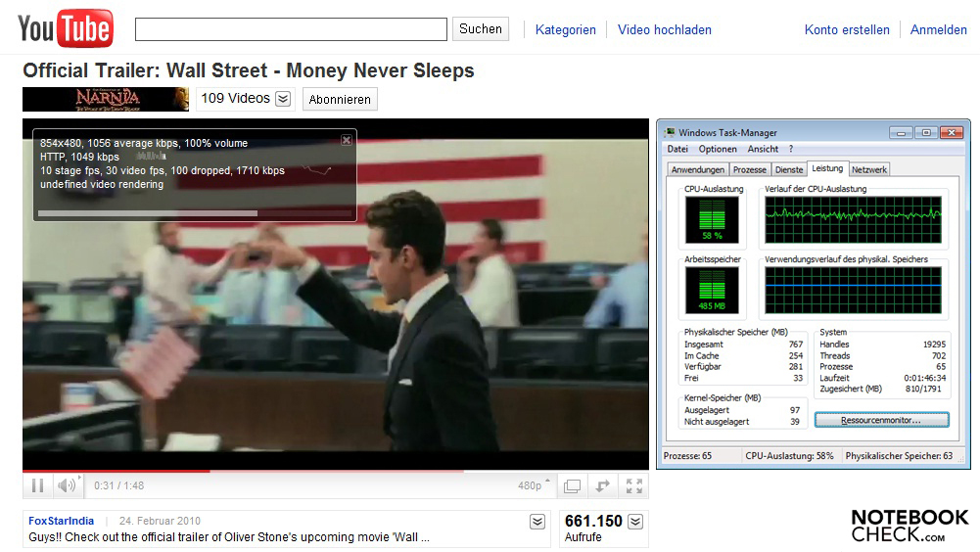Open the 480p quality selector
Viewport: 980px width, 552px height.
[x=534, y=485]
